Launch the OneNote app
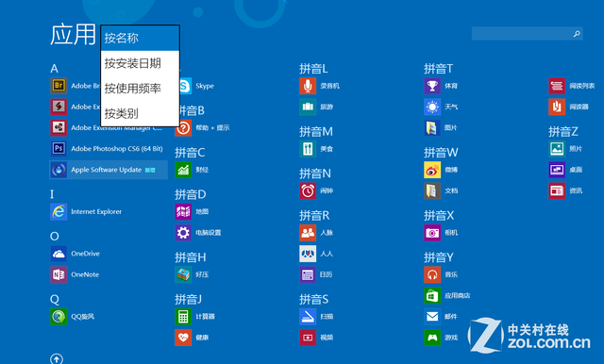604x364 pixels. click(x=75, y=274)
